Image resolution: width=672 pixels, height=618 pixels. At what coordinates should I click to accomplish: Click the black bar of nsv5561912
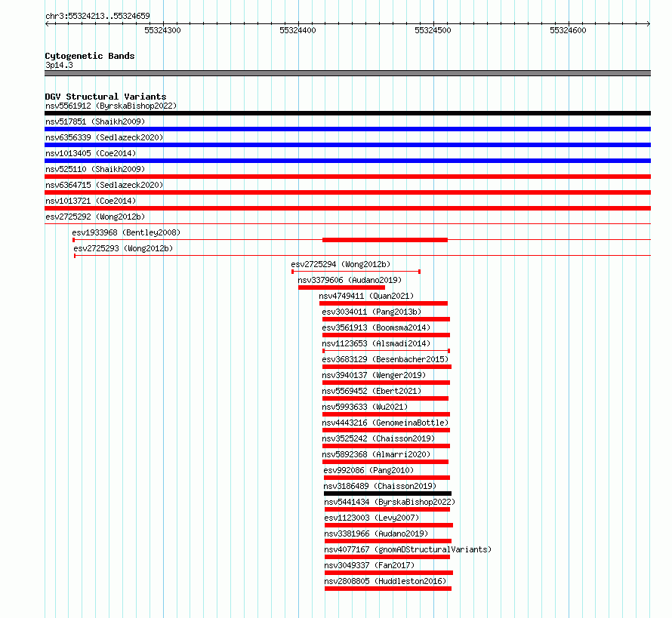(347, 113)
